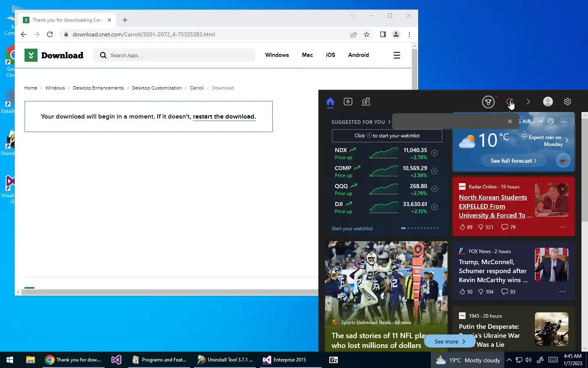The height and width of the screenshot is (368, 588).
Task: Like the Radar Online story
Action: pyautogui.click(x=466, y=227)
